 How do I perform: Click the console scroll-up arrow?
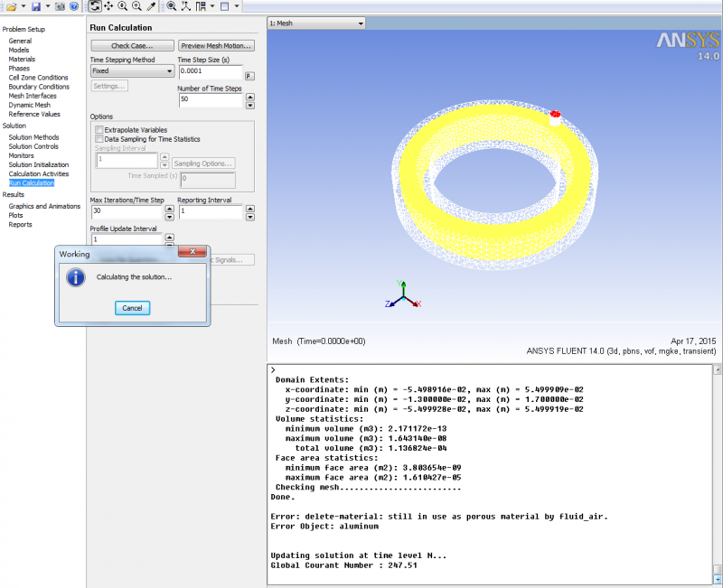pos(718,370)
